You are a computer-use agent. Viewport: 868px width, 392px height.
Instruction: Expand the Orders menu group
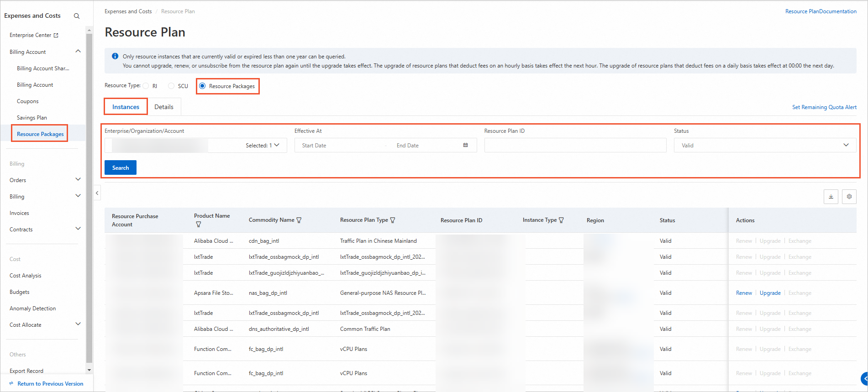(78, 179)
